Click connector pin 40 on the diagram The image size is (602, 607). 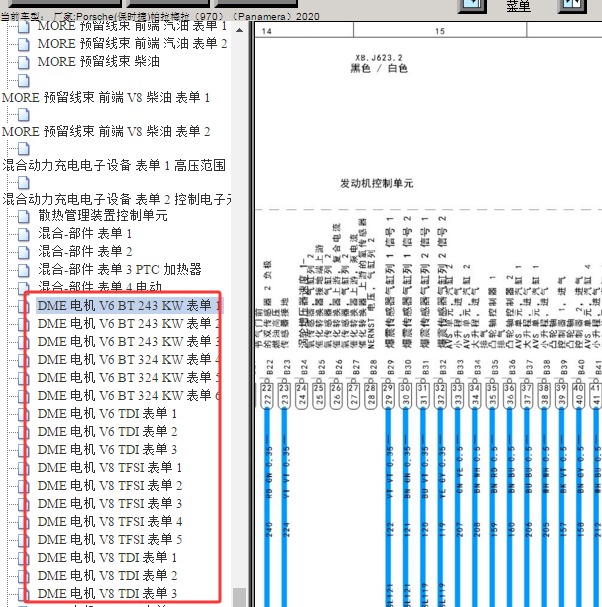point(579,395)
